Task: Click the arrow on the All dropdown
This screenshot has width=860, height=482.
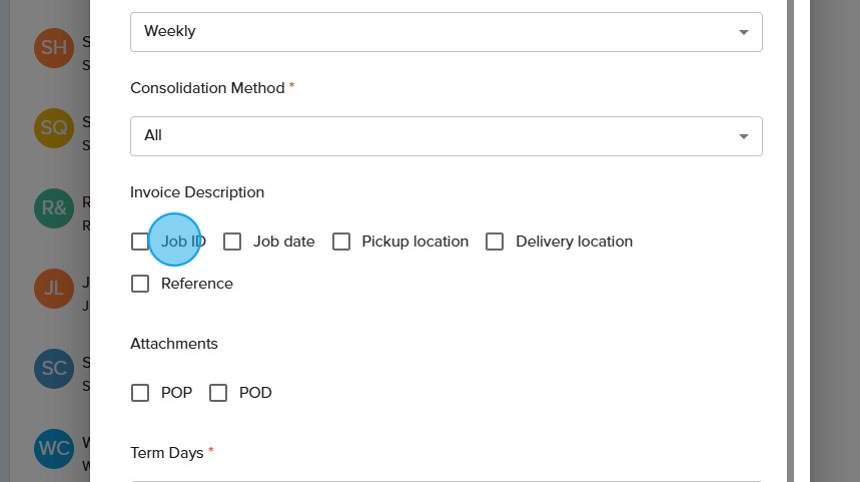Action: (x=743, y=136)
